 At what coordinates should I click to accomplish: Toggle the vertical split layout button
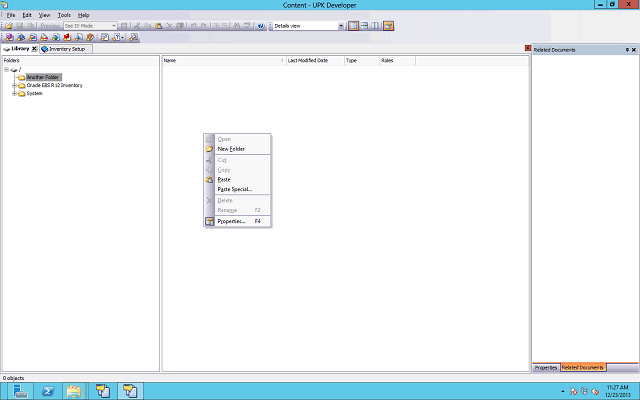point(375,26)
